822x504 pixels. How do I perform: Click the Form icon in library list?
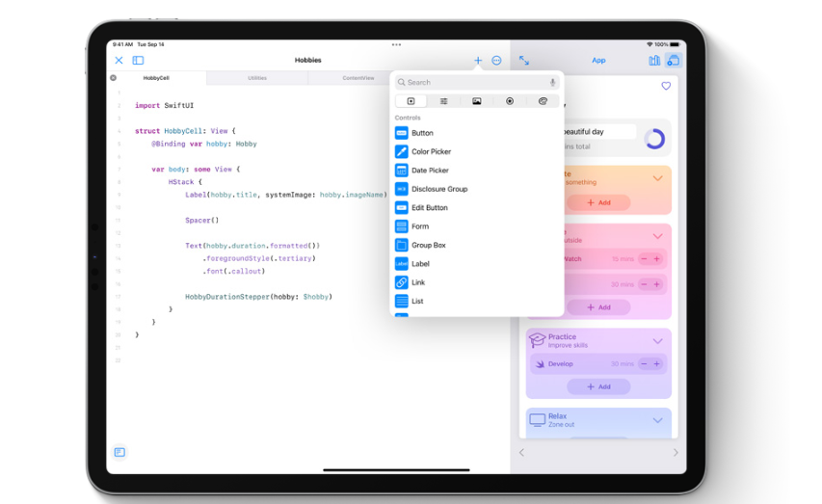(x=402, y=226)
